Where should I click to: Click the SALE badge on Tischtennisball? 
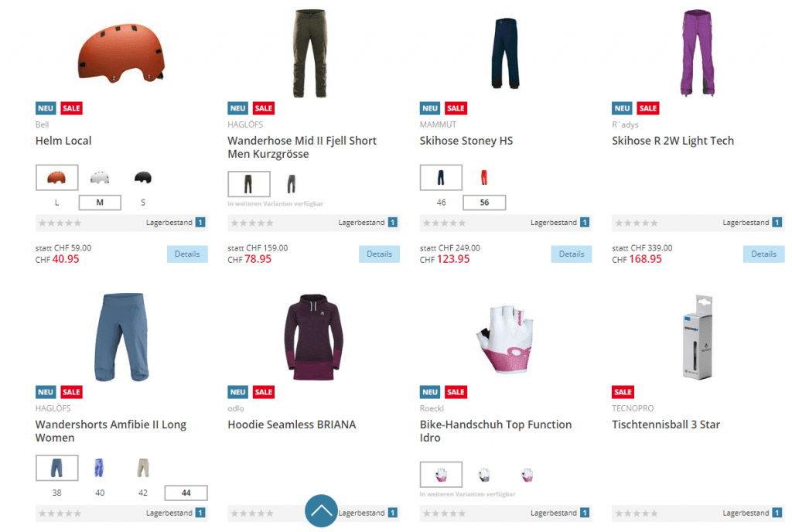click(x=623, y=392)
